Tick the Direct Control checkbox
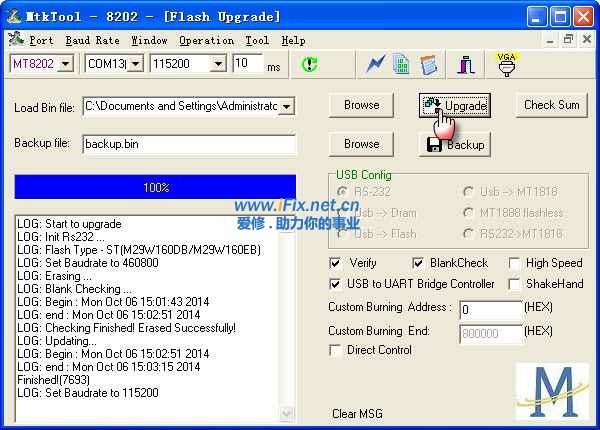600x430 pixels. click(336, 350)
